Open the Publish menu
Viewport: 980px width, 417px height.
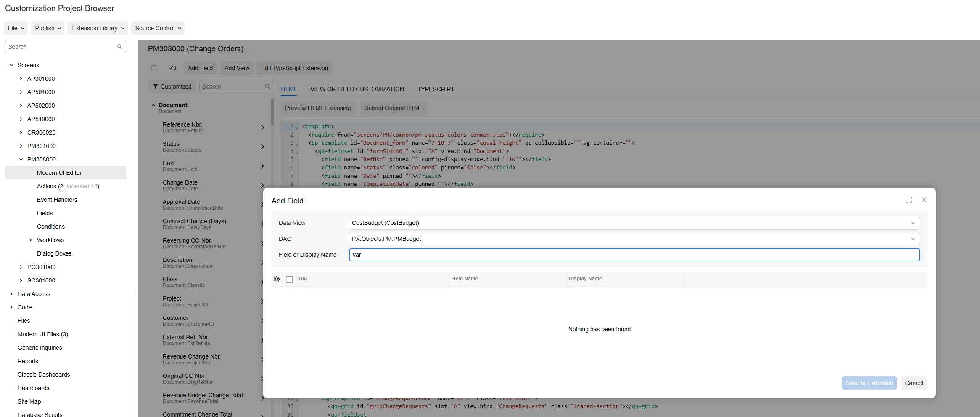(x=48, y=28)
